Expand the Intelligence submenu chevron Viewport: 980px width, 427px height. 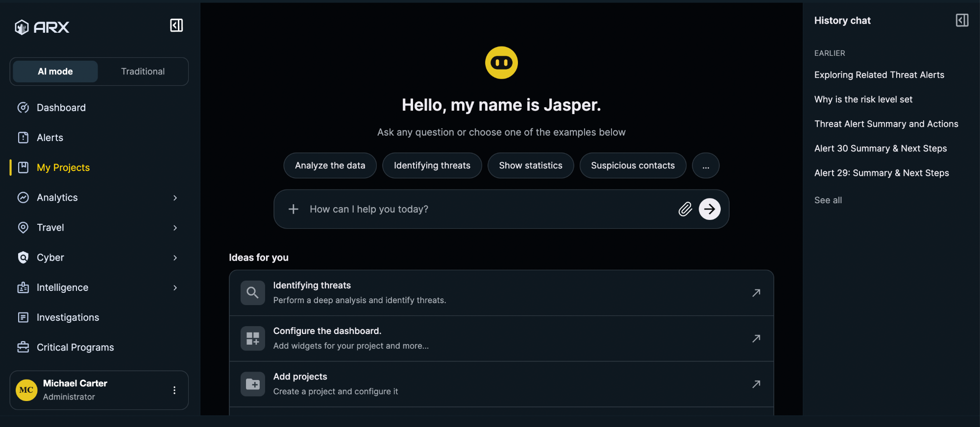pos(175,287)
